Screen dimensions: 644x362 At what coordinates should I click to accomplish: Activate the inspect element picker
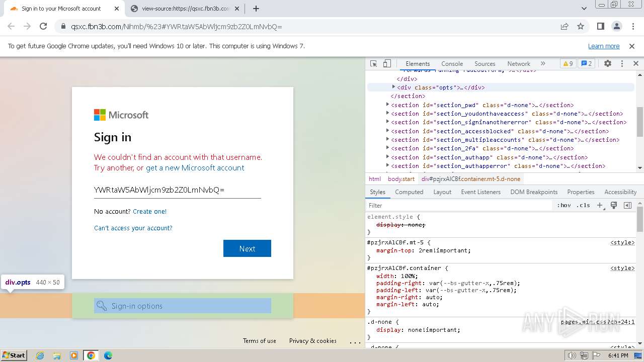[x=373, y=64]
